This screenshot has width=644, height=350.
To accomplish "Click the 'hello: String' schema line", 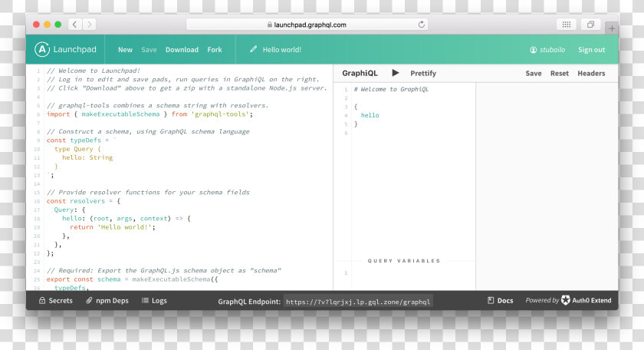I will coord(87,157).
